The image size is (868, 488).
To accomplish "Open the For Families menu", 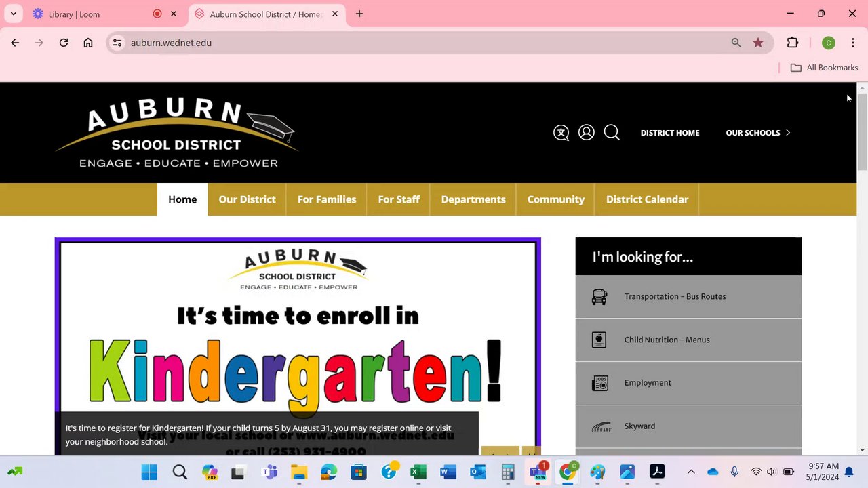I will (327, 199).
